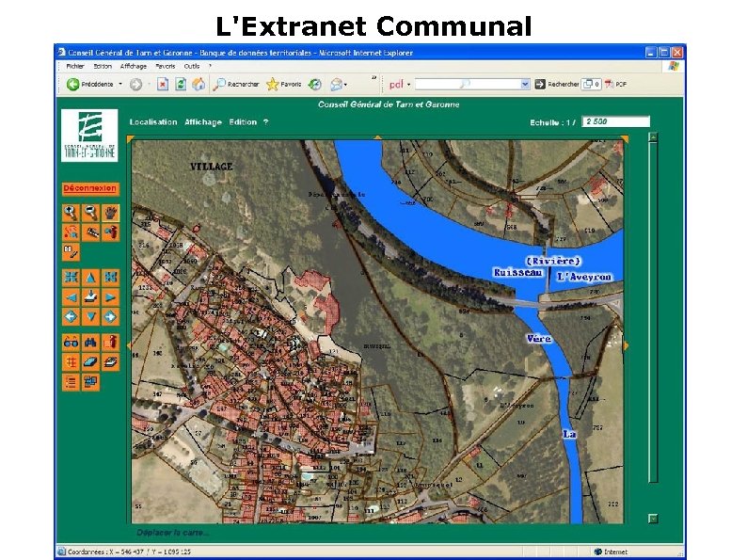Click the Forward round arrow button
The width and height of the screenshot is (747, 560).
click(x=136, y=85)
